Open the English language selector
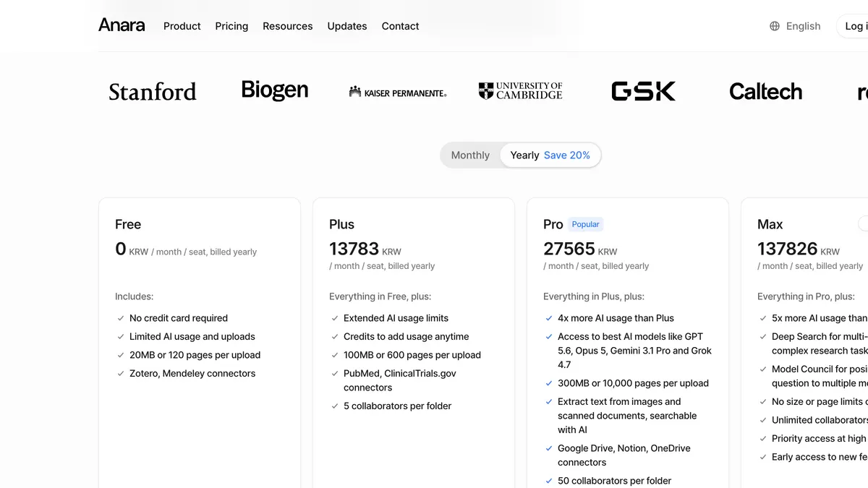This screenshot has height=488, width=868. 796,26
